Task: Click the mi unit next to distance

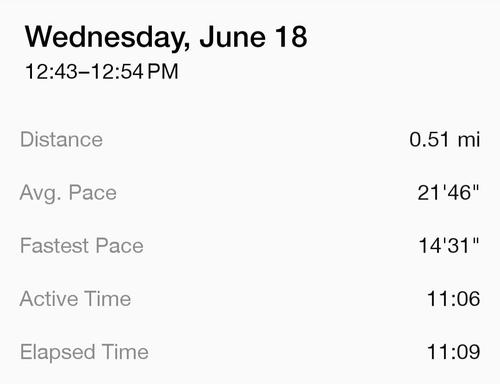Action: [469, 139]
